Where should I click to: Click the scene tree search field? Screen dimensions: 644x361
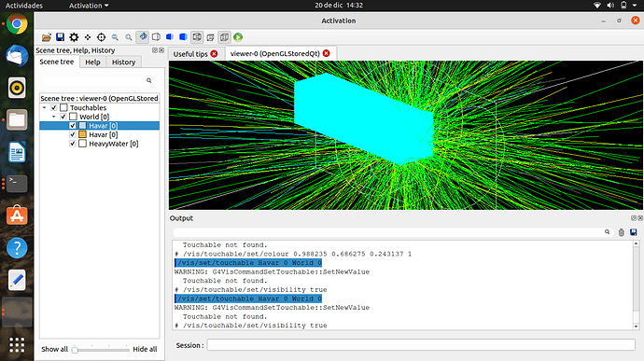tap(98, 80)
